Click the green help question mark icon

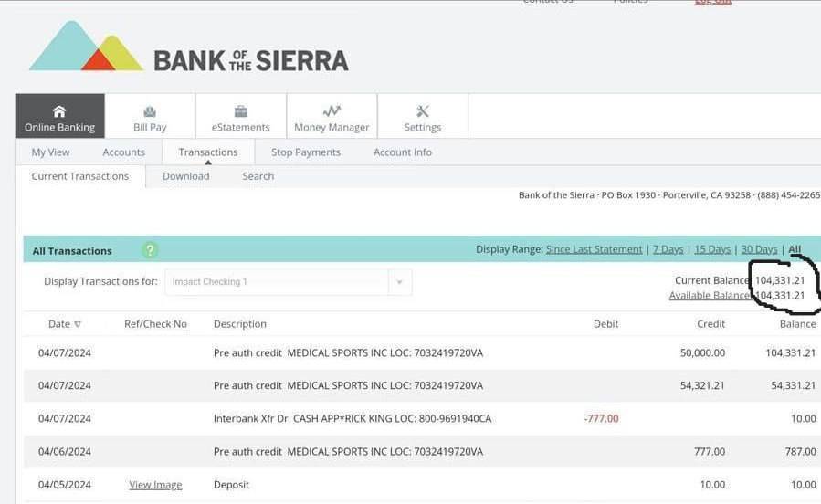click(x=149, y=250)
